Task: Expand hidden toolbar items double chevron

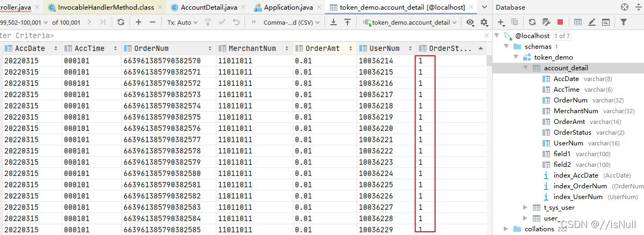Action: click(254, 22)
